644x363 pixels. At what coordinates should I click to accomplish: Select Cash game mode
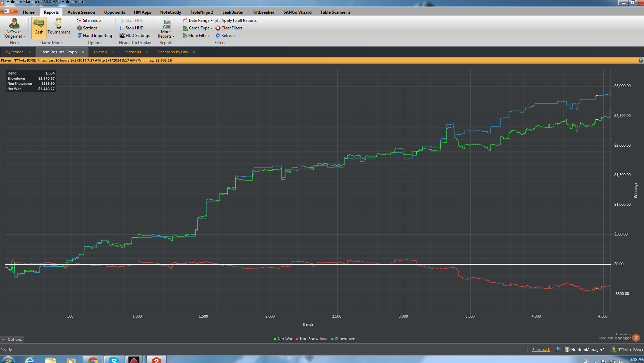[39, 28]
